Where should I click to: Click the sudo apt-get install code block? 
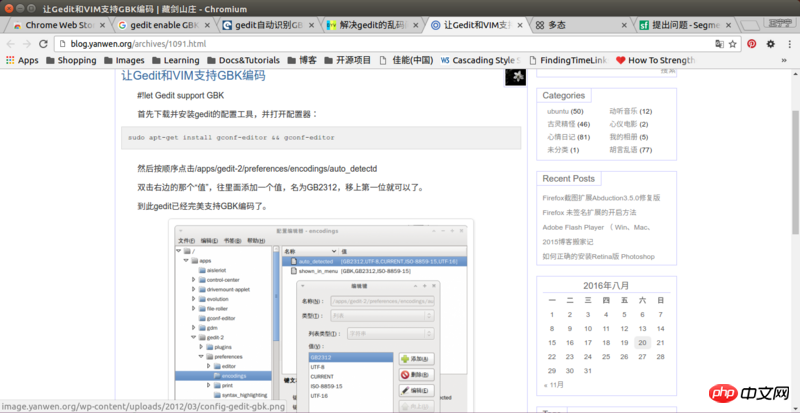321,138
